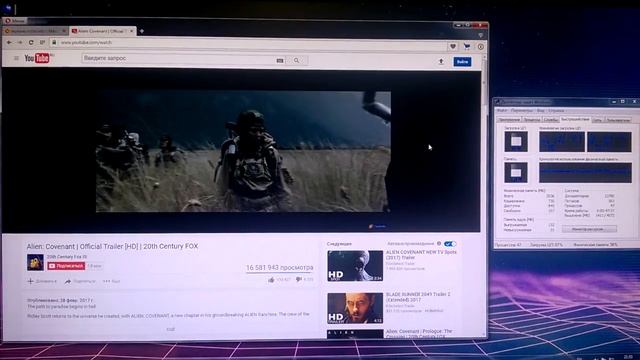Screen dimensions: 640x360
Task: Click Добавить в plus button
Action: pos(42,281)
